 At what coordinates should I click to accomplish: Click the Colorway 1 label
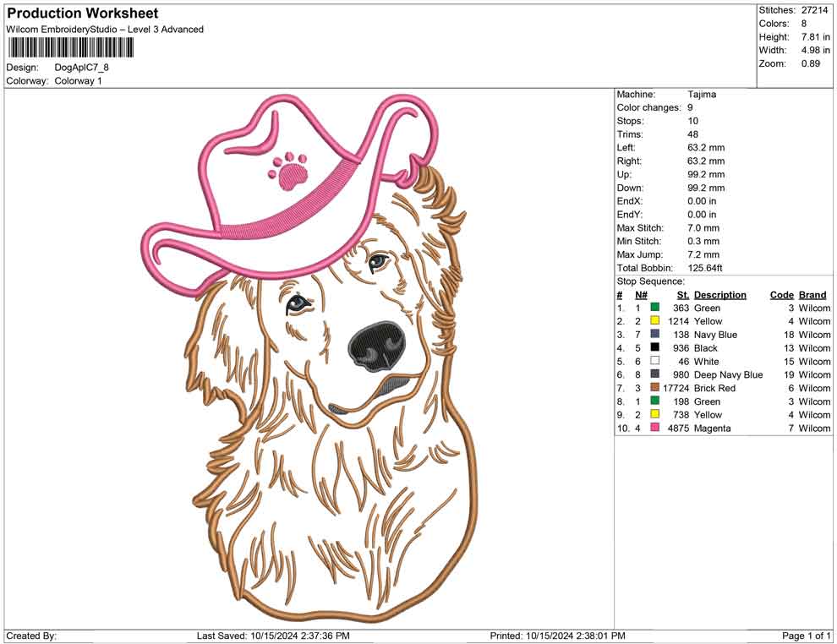point(78,82)
